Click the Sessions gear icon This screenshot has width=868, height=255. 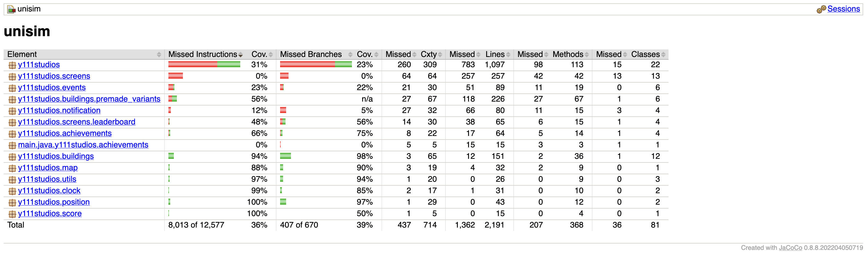tap(821, 9)
